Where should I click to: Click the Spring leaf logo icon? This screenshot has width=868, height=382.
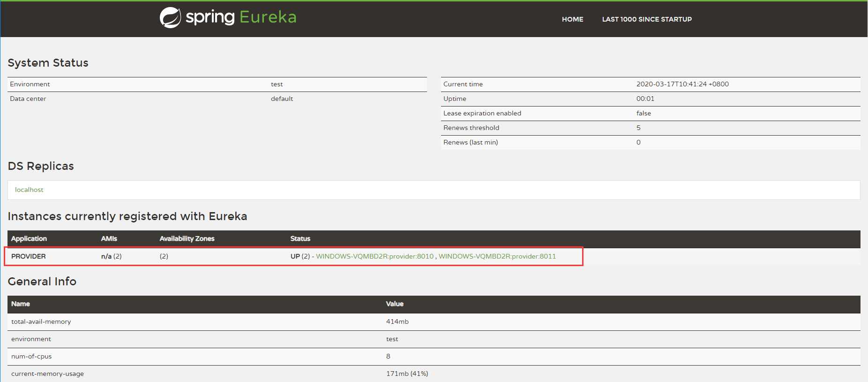[170, 18]
